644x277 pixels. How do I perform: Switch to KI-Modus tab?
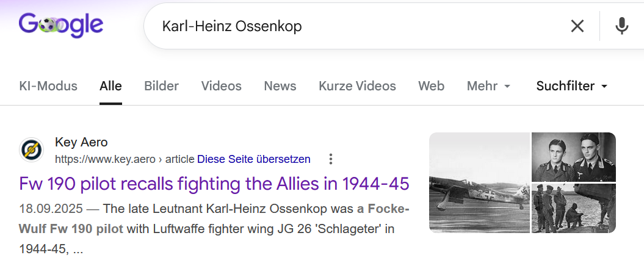[x=48, y=86]
